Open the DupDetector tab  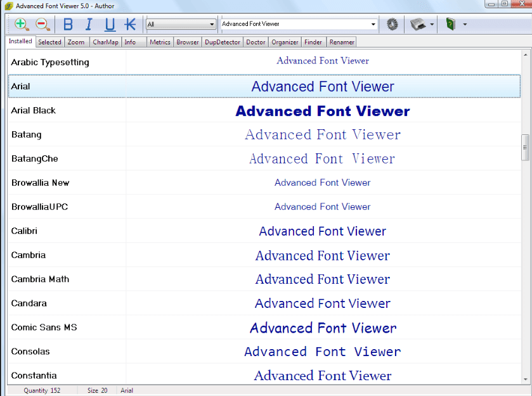click(x=223, y=42)
